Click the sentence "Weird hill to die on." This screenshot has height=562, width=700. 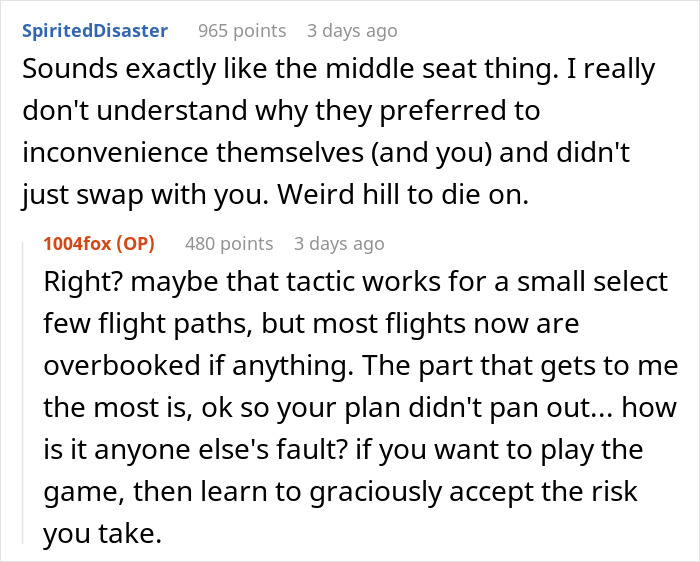[x=403, y=195]
